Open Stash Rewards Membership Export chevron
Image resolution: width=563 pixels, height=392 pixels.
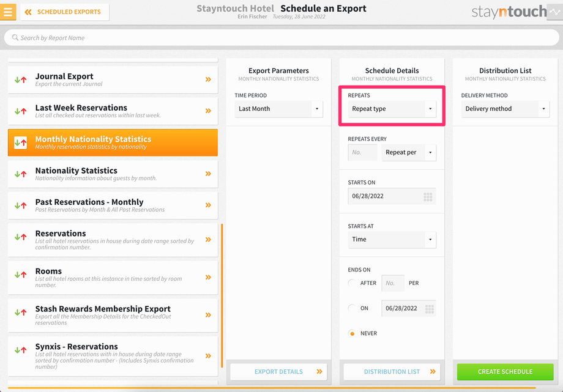208,315
